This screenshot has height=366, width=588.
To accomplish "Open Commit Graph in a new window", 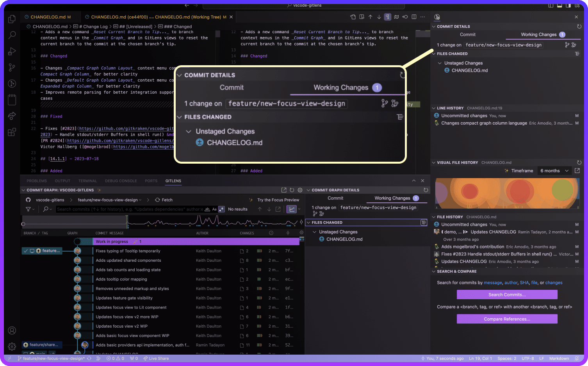I will (x=284, y=190).
